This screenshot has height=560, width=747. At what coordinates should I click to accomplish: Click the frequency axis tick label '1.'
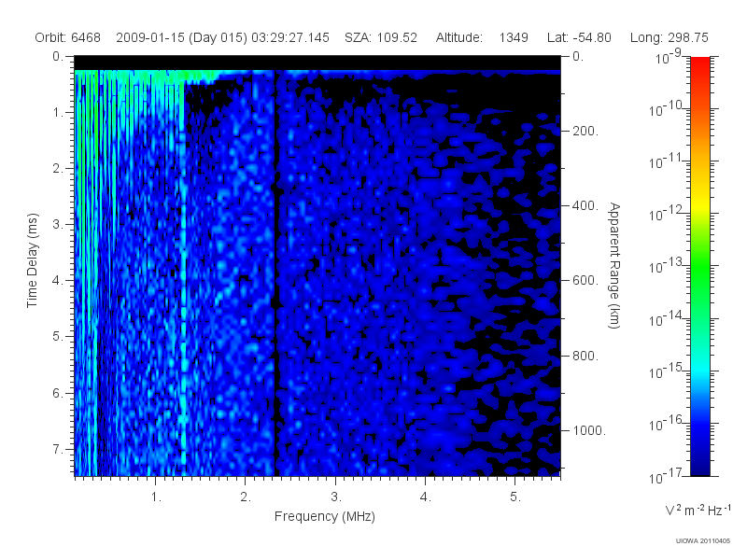156,497
